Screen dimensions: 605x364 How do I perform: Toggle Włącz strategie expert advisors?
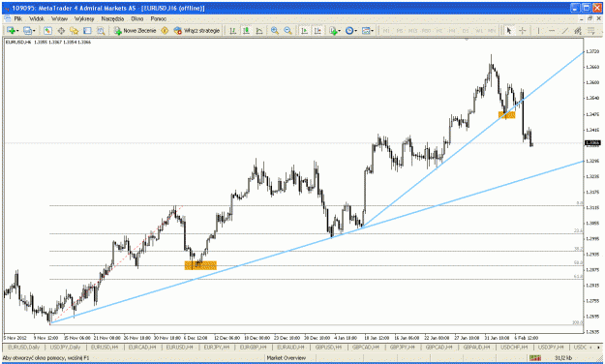point(197,30)
